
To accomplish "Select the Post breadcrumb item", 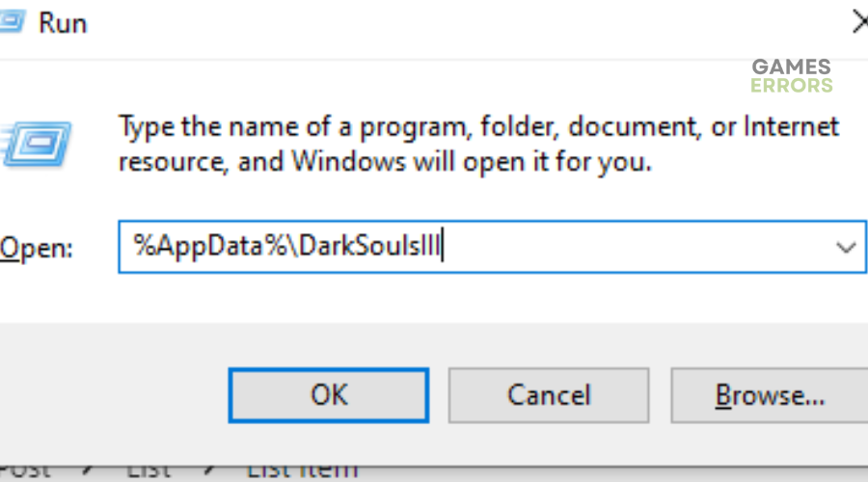I will (x=25, y=472).
